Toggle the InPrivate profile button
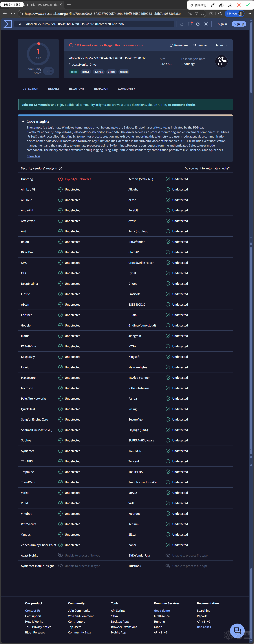This screenshot has width=254, height=644. pos(234,13)
